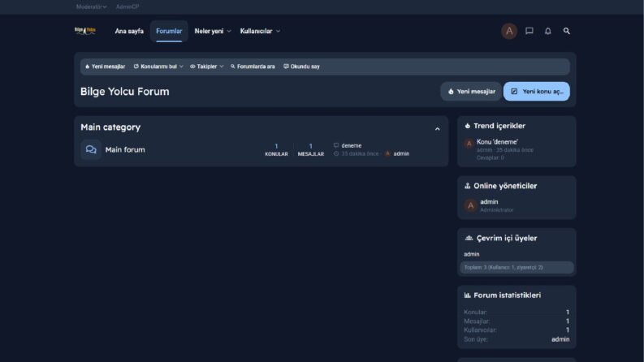Viewport: 644px width, 362px height.
Task: Click the small admin avatar in last post
Action: tap(387, 153)
